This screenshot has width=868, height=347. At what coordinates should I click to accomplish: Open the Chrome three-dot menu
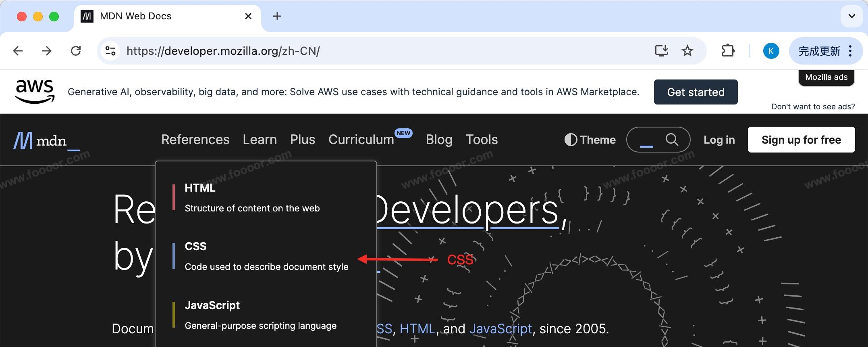point(850,51)
